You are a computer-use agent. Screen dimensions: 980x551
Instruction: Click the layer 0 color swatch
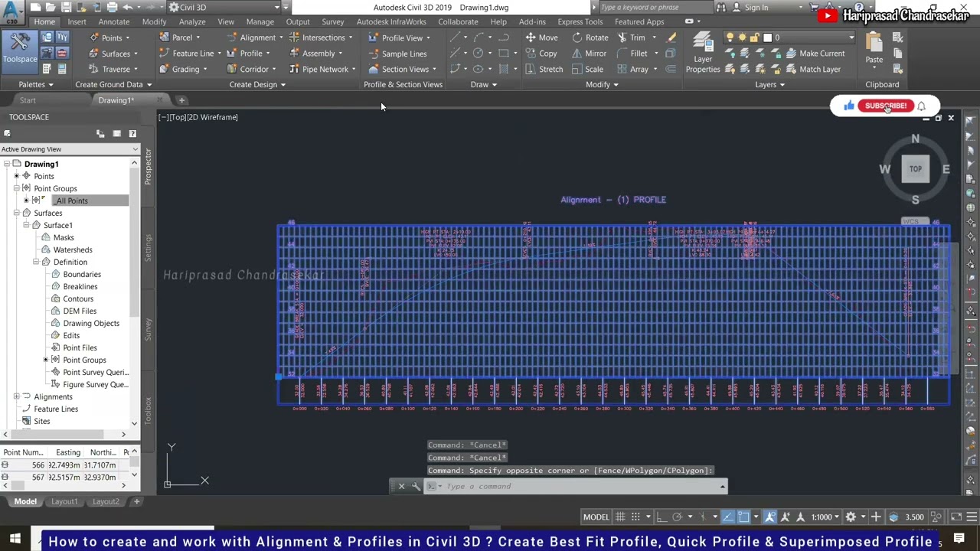(x=767, y=37)
